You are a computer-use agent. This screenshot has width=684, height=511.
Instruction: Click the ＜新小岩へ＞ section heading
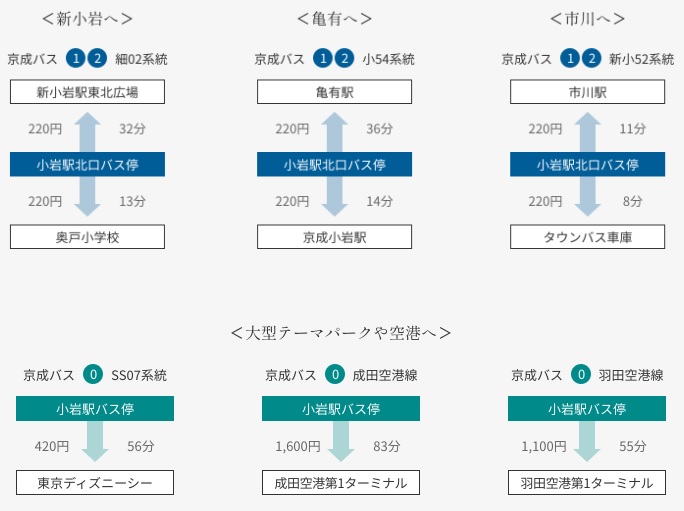coord(88,19)
